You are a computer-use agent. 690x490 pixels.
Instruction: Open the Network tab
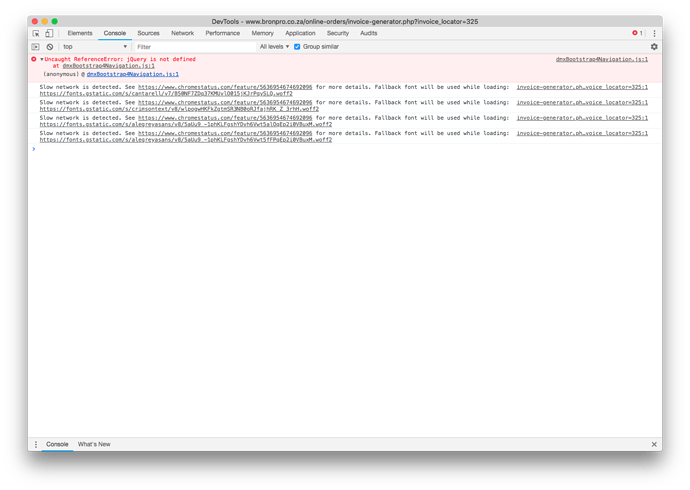tap(182, 33)
